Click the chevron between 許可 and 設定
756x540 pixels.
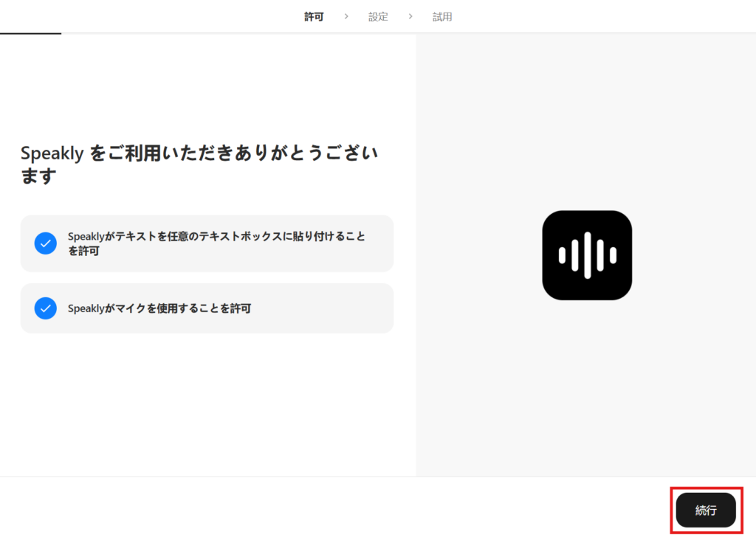[x=346, y=16]
